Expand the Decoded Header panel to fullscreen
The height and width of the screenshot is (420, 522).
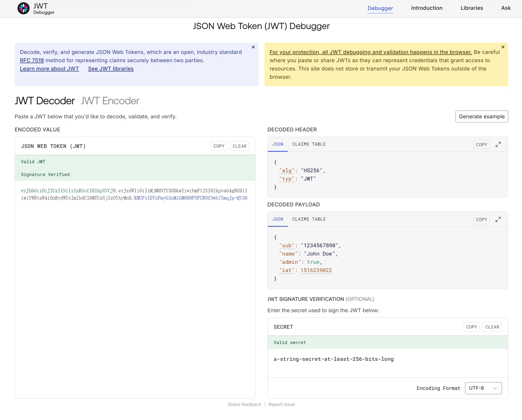coord(498,144)
